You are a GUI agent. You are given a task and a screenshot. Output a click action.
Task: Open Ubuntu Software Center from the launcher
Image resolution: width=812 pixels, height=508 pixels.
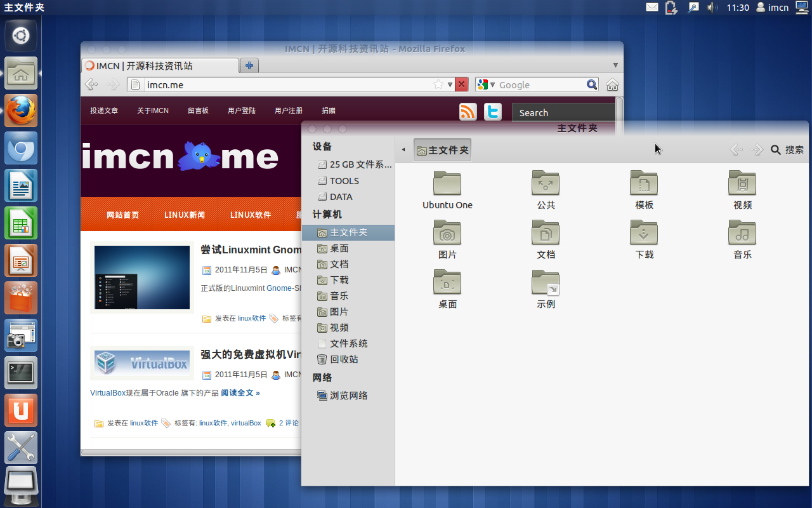[x=21, y=298]
